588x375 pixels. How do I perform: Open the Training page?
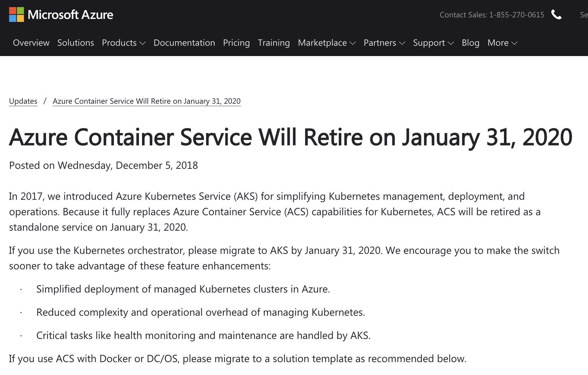tap(273, 43)
